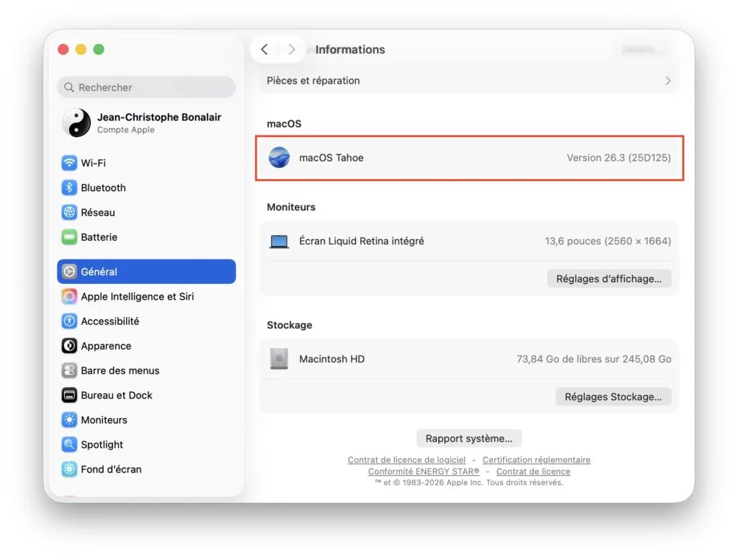Open Réglages d'affichage for the display
The height and width of the screenshot is (560, 738).
(x=609, y=278)
